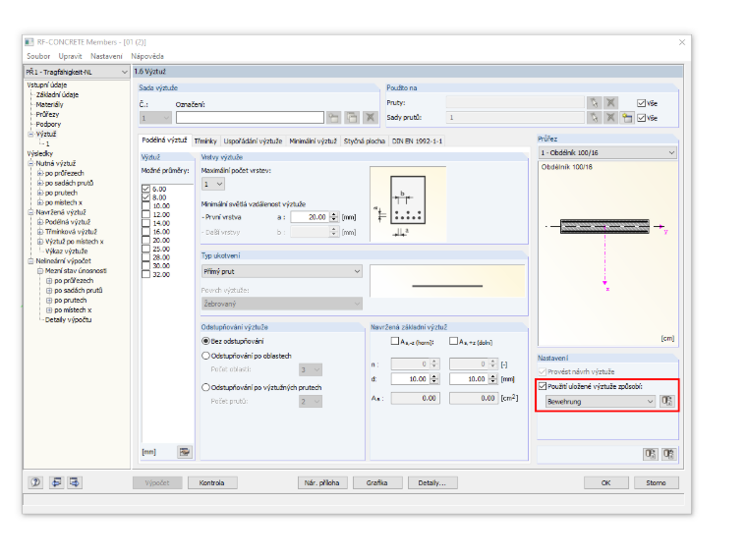Click the save settings icon below Nastavení panel
Image resolution: width=747 pixels, height=560 pixels.
[668, 454]
